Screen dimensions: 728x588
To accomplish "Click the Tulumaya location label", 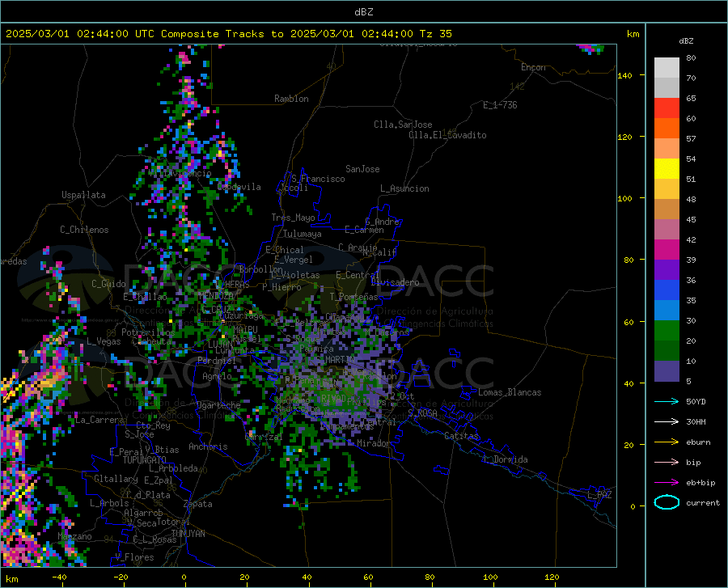I will point(303,234).
